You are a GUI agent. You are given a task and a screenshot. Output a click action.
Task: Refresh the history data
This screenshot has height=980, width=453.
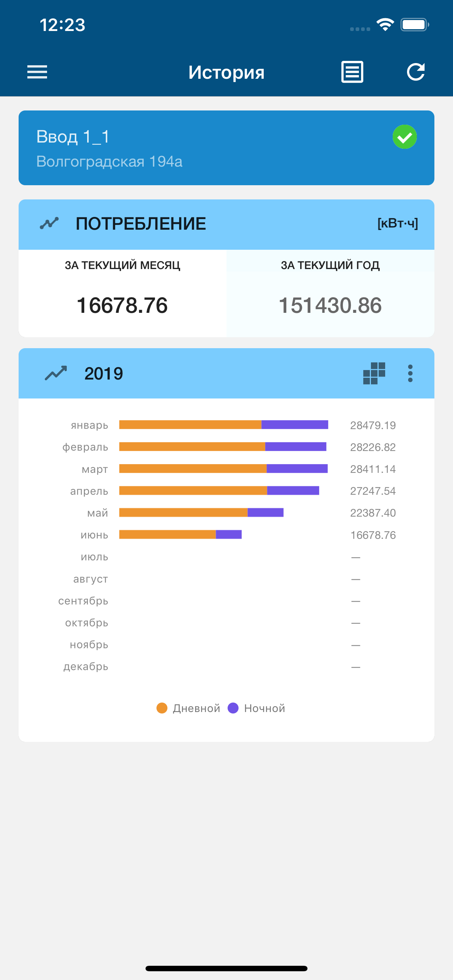pyautogui.click(x=416, y=72)
